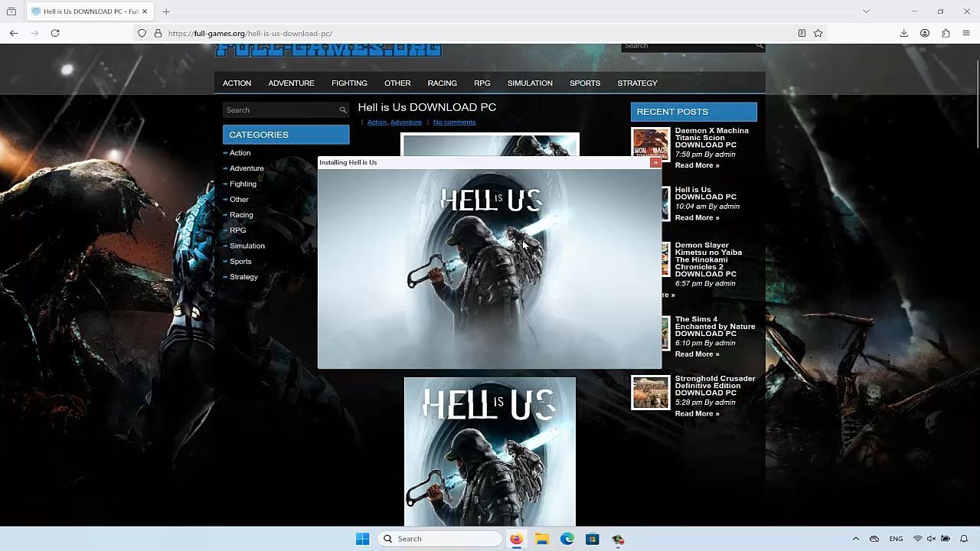This screenshot has width=980, height=551.
Task: Show hidden tray icons chevron
Action: point(855,539)
